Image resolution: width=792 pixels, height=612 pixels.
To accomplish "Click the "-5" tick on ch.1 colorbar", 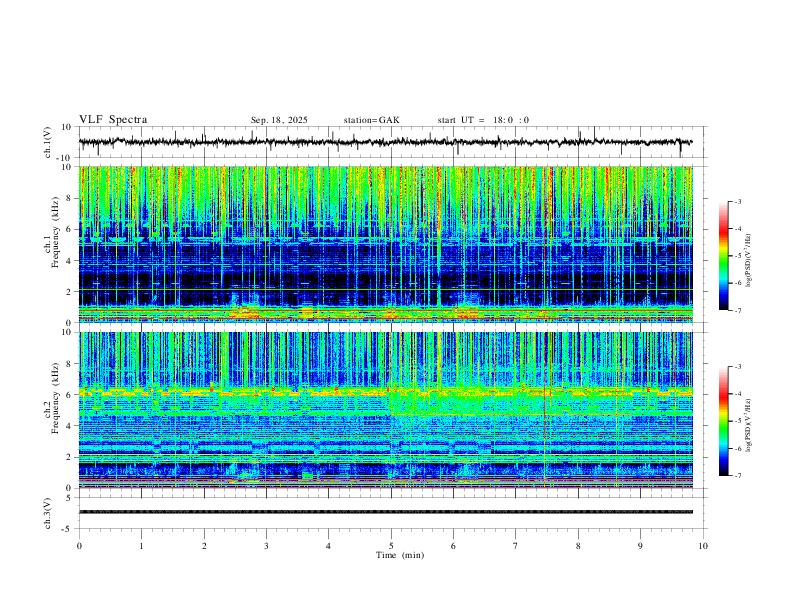I will (737, 256).
